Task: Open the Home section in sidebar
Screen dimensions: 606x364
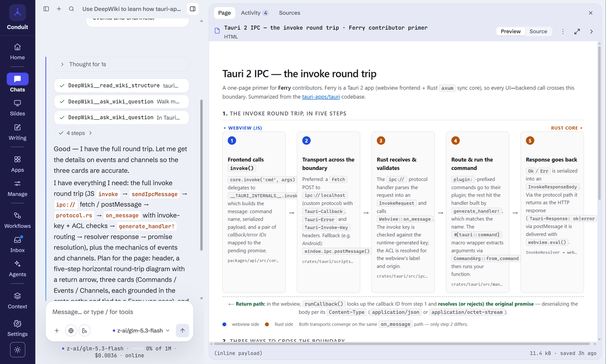Action: [17, 52]
